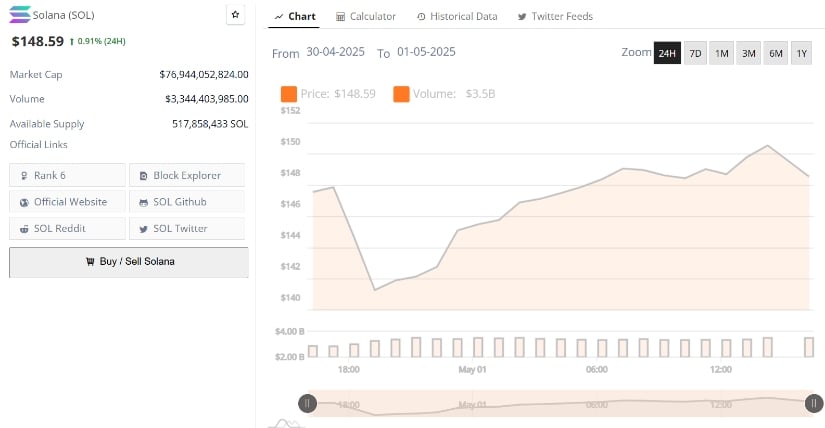Click the $150 y-axis label

[x=290, y=142]
